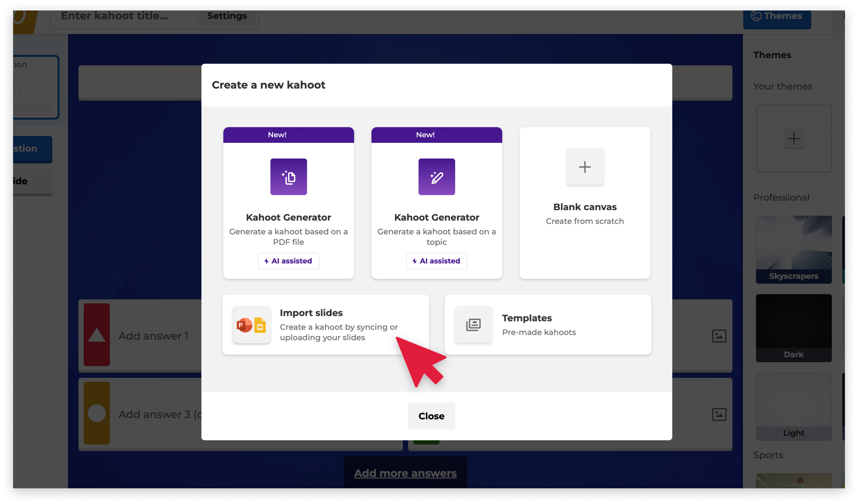The width and height of the screenshot is (858, 504).
Task: Select the Import slides card title
Action: click(x=311, y=313)
